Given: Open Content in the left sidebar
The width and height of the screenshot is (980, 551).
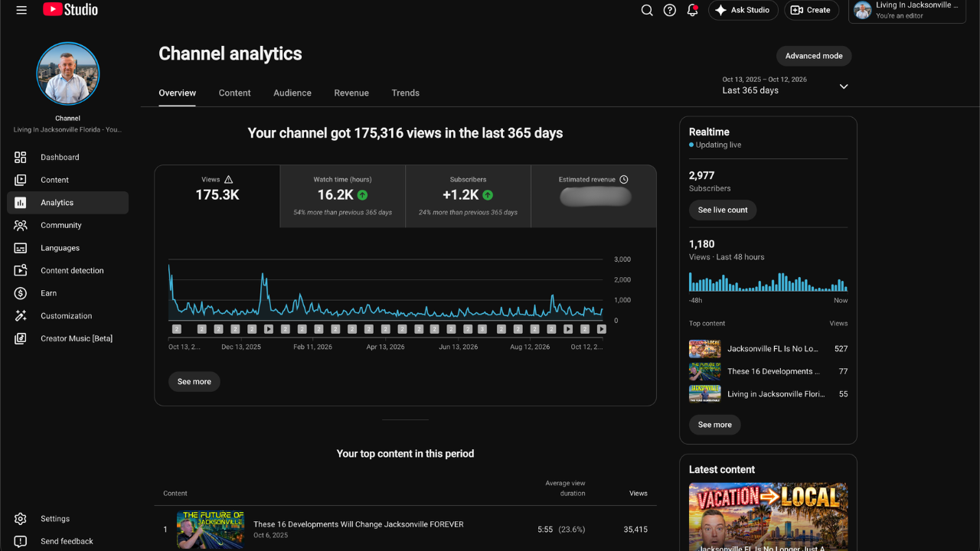Looking at the screenshot, I should 67,180.
